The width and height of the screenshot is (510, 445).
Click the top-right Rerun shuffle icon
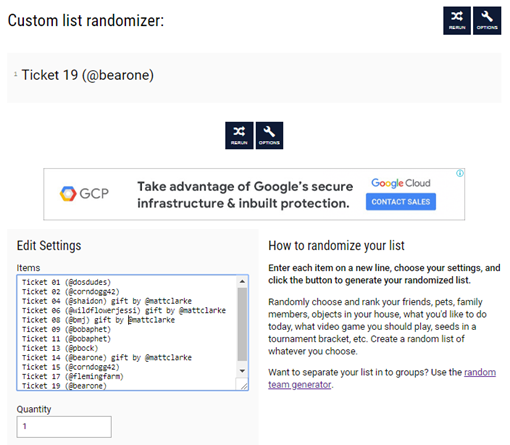coord(457,20)
